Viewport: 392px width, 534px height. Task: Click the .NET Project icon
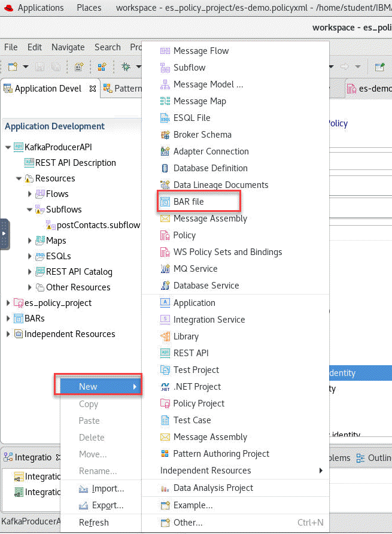[x=165, y=387]
